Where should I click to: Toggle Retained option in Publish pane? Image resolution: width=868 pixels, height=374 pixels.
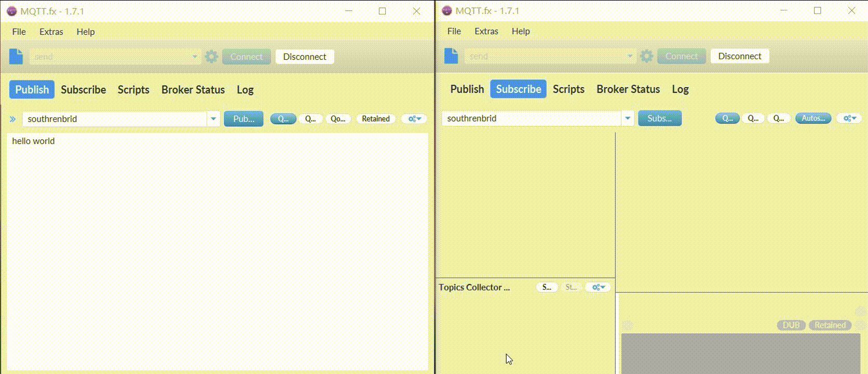(x=376, y=119)
